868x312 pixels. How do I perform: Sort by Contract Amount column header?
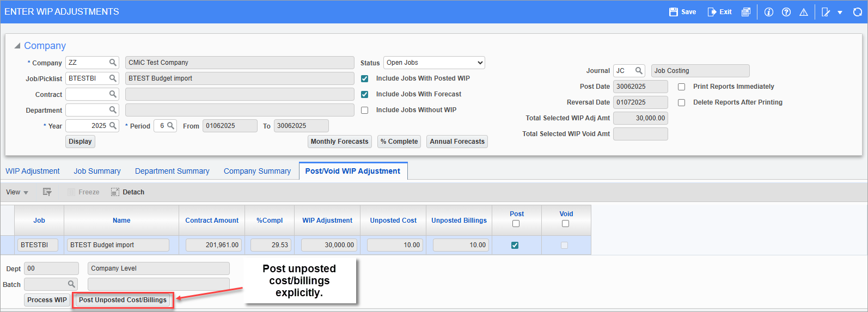[212, 221]
